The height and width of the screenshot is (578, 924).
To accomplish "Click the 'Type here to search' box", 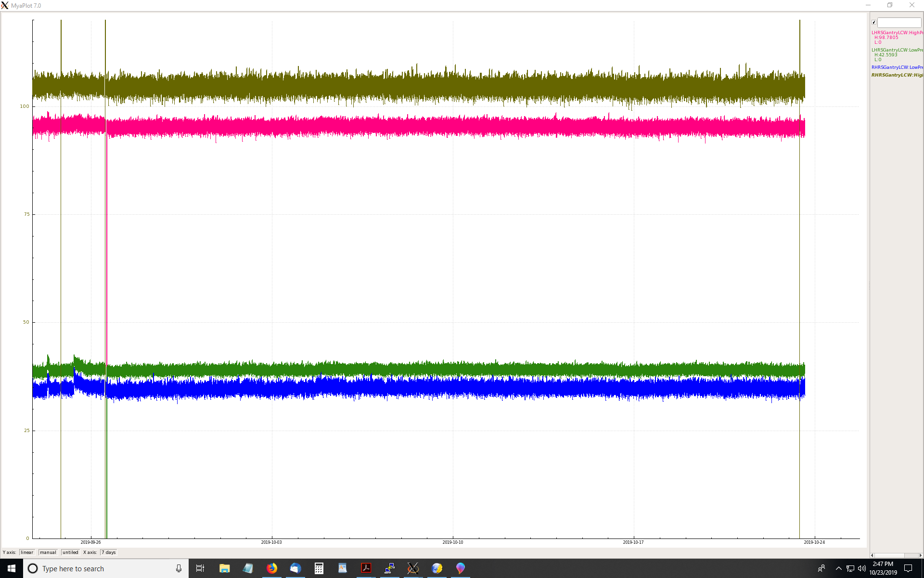I will click(x=106, y=568).
